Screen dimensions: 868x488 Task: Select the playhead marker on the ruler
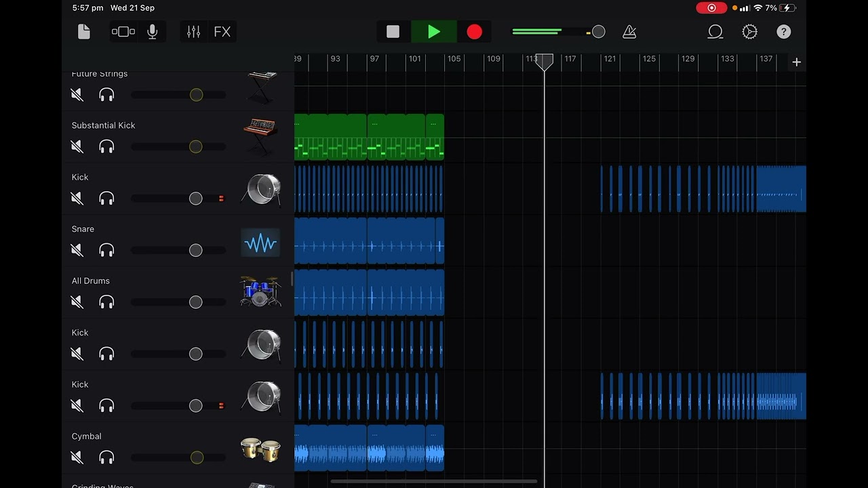point(545,62)
